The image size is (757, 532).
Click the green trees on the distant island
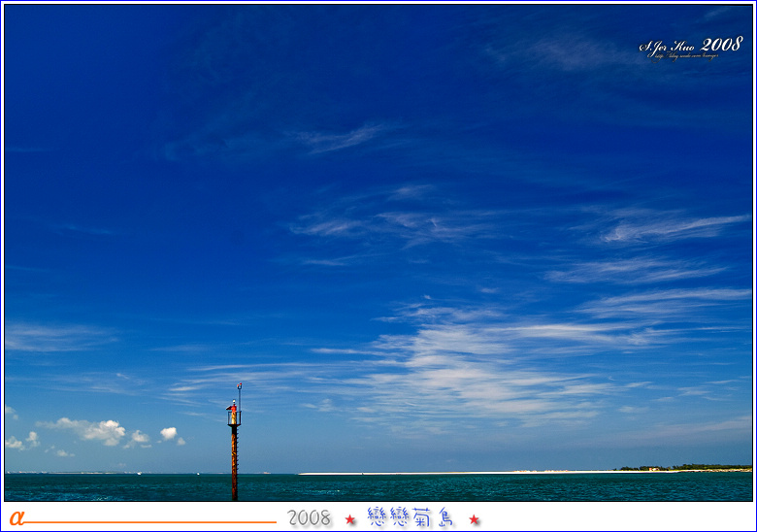click(x=684, y=467)
